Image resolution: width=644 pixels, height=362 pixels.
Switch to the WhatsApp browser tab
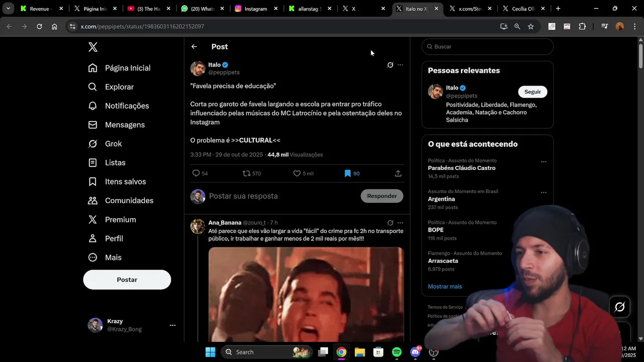[201, 9]
